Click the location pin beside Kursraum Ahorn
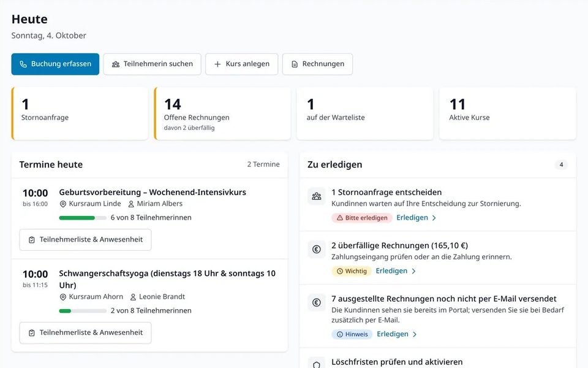 [63, 297]
